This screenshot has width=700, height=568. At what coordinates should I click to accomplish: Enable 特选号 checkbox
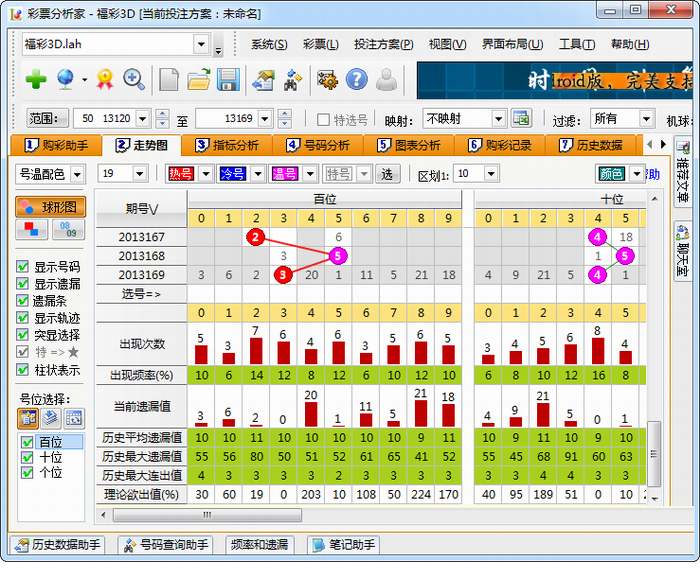tap(323, 119)
